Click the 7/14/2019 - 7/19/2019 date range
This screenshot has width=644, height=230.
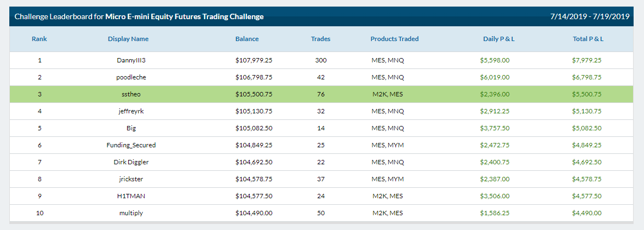click(x=590, y=16)
